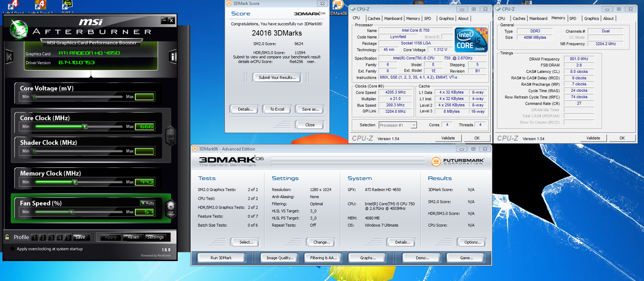
Task: Switch to CPU tab in Memory window CPU-Z
Action: 502,19
